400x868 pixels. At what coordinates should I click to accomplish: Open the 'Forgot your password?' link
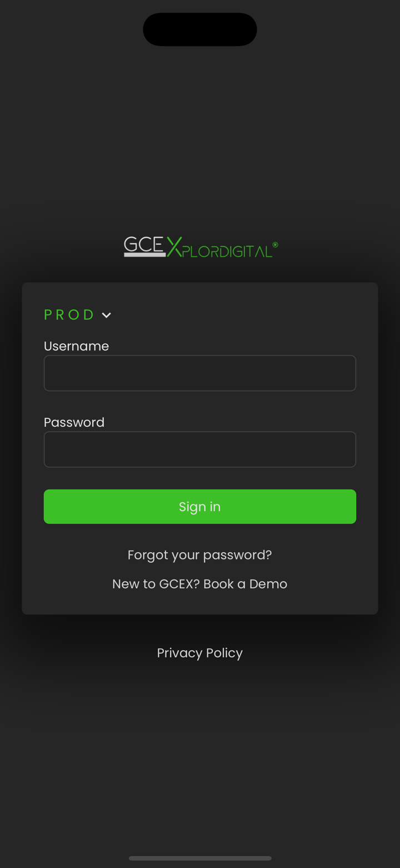click(200, 555)
